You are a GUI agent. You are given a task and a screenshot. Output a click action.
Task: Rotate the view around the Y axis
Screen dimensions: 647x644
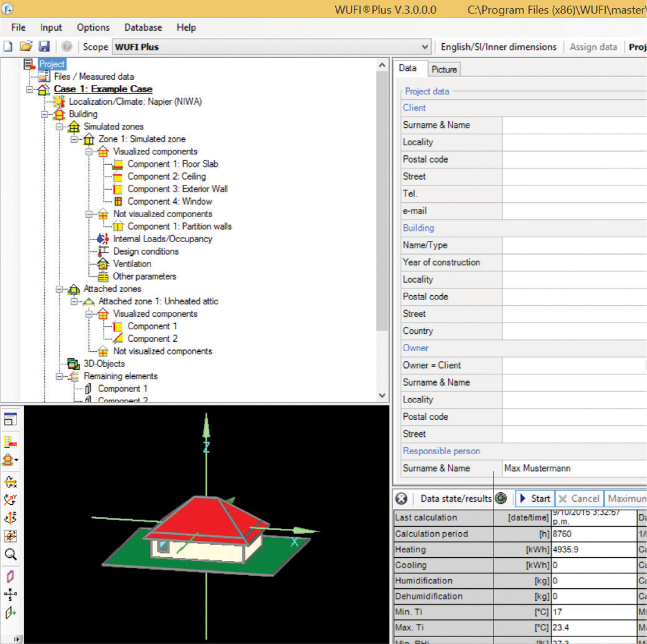[x=10, y=500]
